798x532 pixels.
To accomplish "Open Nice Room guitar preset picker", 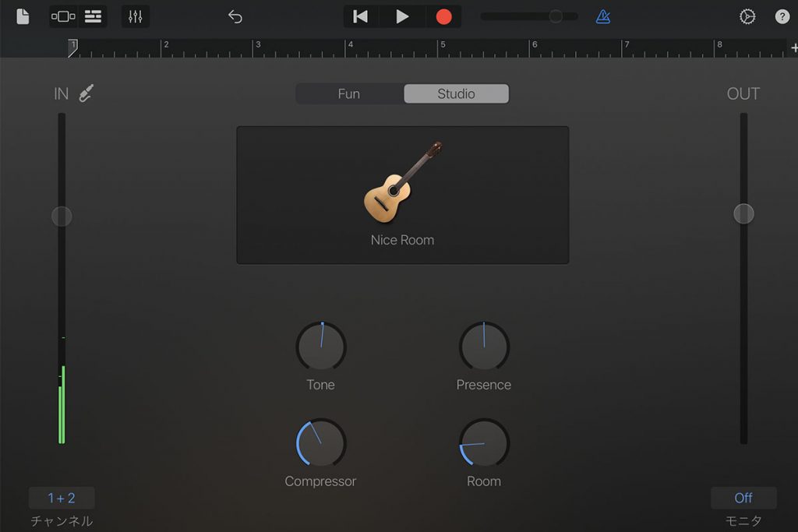I will point(403,195).
